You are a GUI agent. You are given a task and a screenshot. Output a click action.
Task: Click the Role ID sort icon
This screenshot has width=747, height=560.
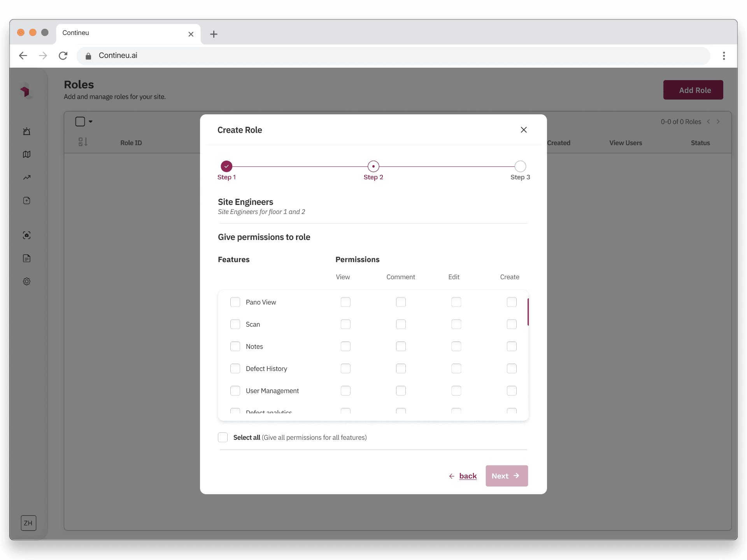point(82,142)
